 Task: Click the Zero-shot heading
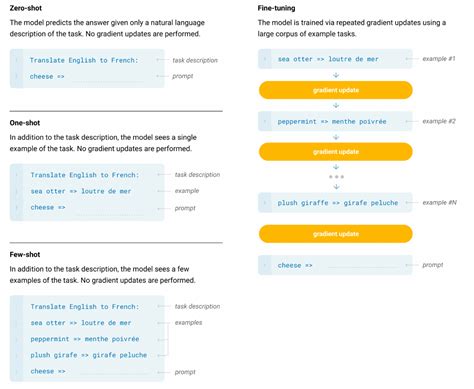coord(26,8)
